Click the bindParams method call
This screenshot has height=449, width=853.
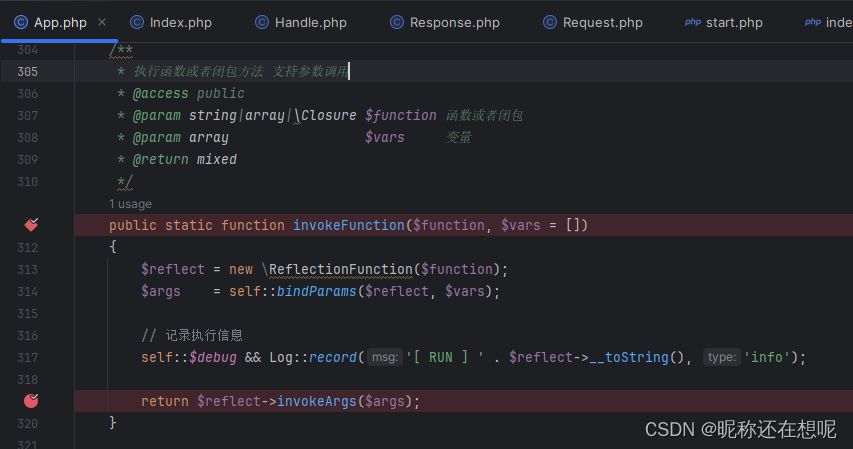(317, 291)
